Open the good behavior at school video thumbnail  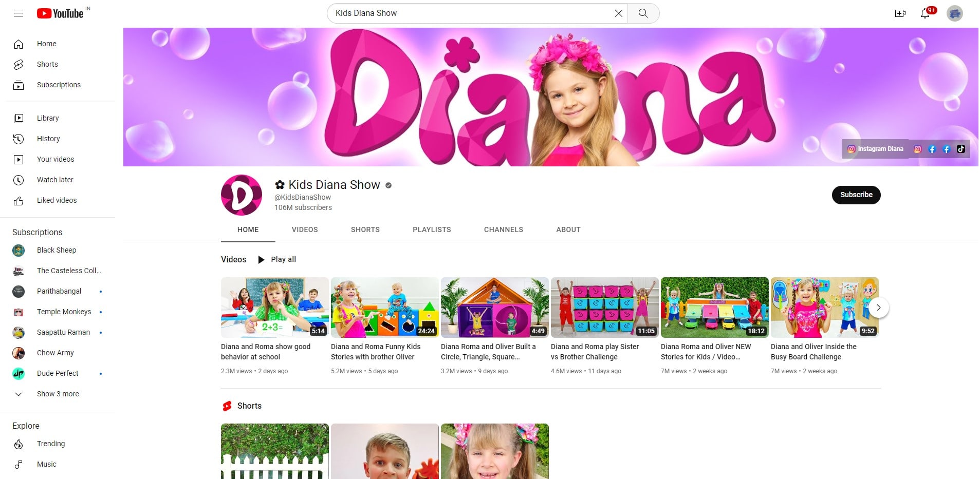(274, 307)
